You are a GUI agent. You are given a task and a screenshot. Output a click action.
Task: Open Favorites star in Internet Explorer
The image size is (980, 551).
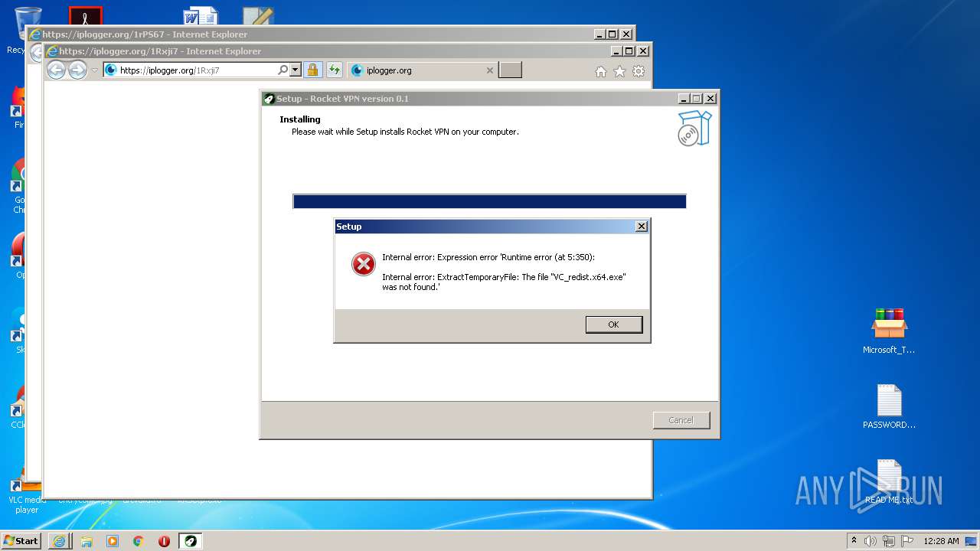coord(619,71)
